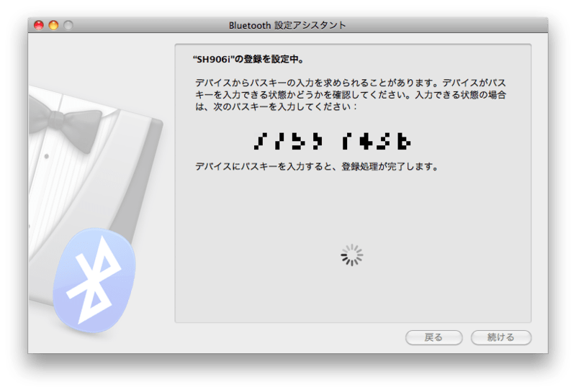Click the Bluetooth logo icon
The height and width of the screenshot is (392, 576).
[95, 281]
